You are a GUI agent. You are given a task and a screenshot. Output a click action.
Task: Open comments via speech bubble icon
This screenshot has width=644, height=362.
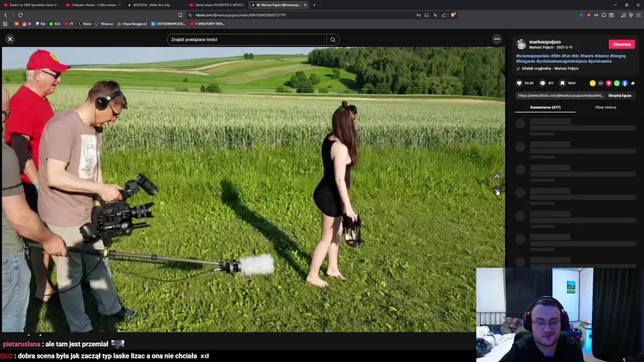point(542,83)
